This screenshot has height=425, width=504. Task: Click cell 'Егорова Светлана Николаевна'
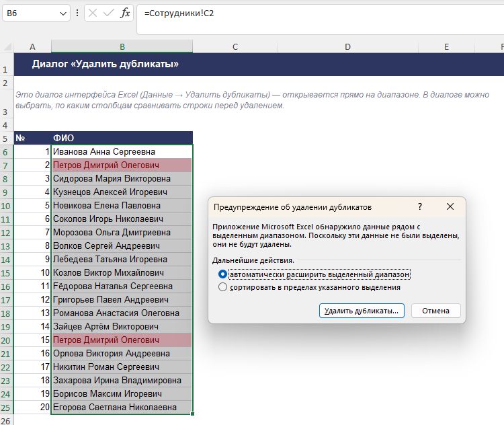122,408
